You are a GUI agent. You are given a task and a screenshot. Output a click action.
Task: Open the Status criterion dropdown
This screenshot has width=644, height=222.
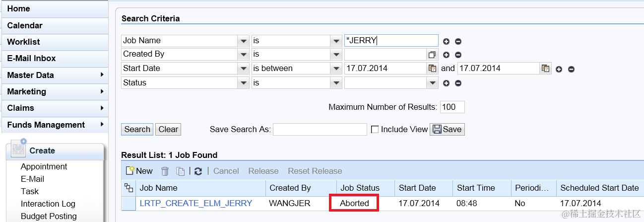(x=243, y=83)
